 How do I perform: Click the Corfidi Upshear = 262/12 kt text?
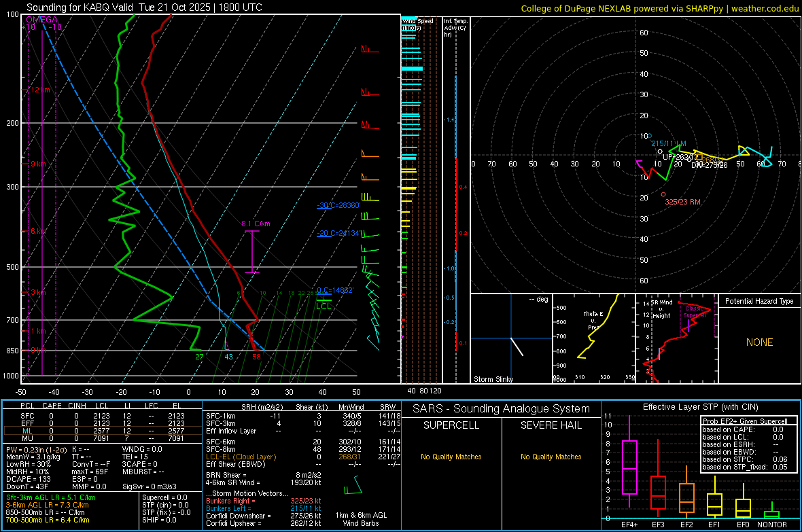pos(264,523)
